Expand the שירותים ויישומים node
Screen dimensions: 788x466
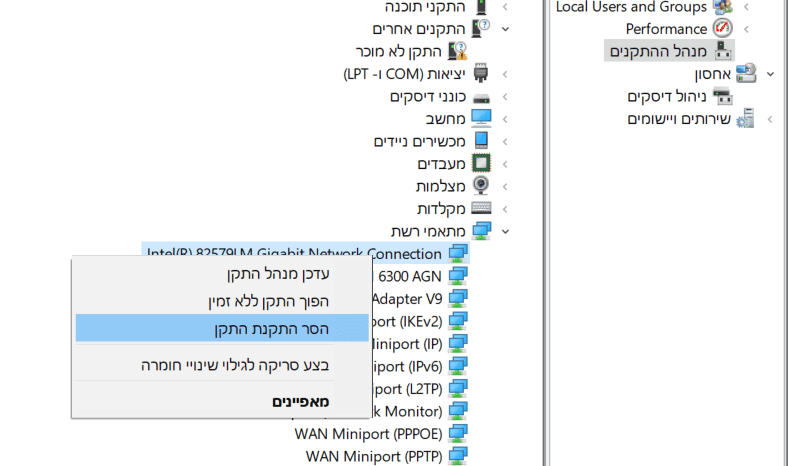[770, 119]
